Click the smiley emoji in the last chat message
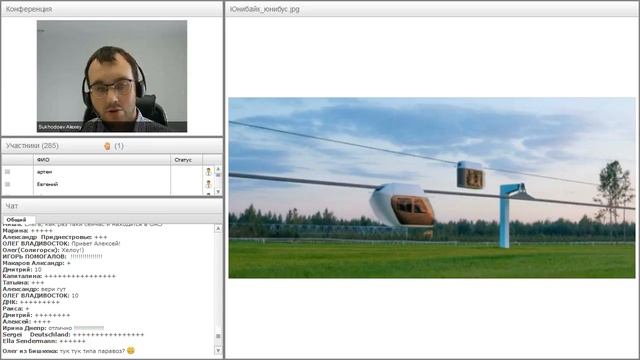This screenshot has height=360, width=640. pyautogui.click(x=131, y=350)
